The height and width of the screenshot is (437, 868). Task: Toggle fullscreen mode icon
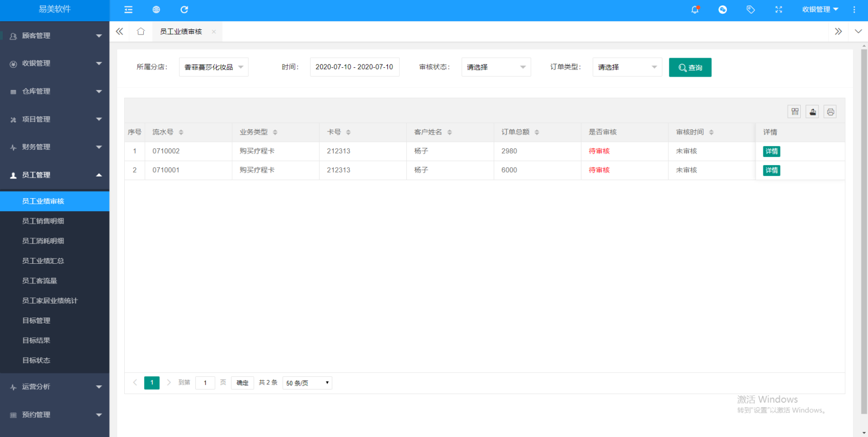pos(779,10)
